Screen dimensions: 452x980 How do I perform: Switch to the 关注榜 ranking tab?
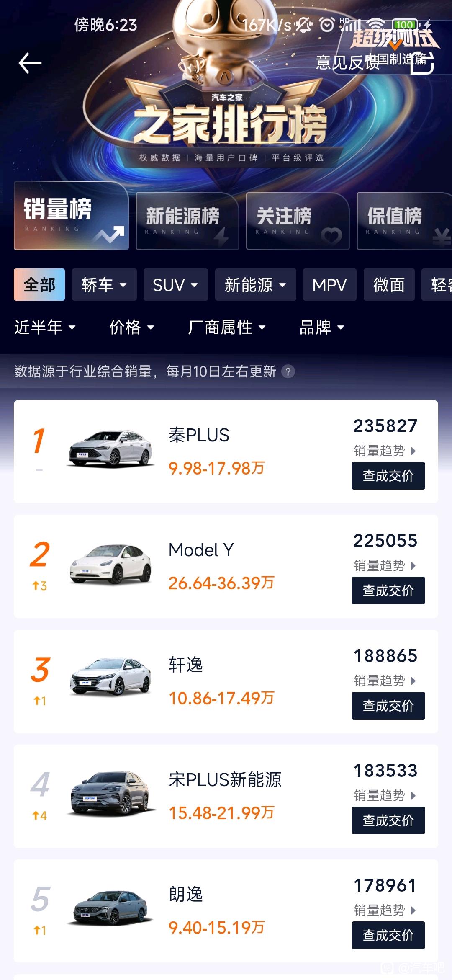[x=298, y=221]
